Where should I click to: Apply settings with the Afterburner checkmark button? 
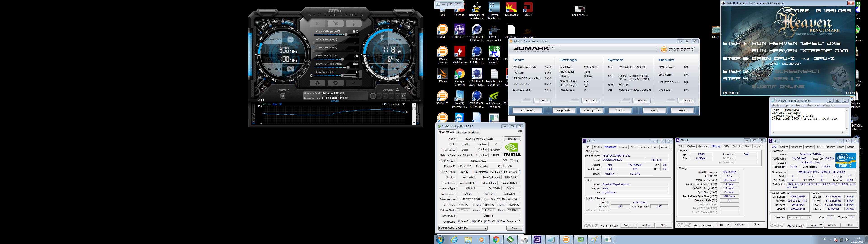coord(354,83)
